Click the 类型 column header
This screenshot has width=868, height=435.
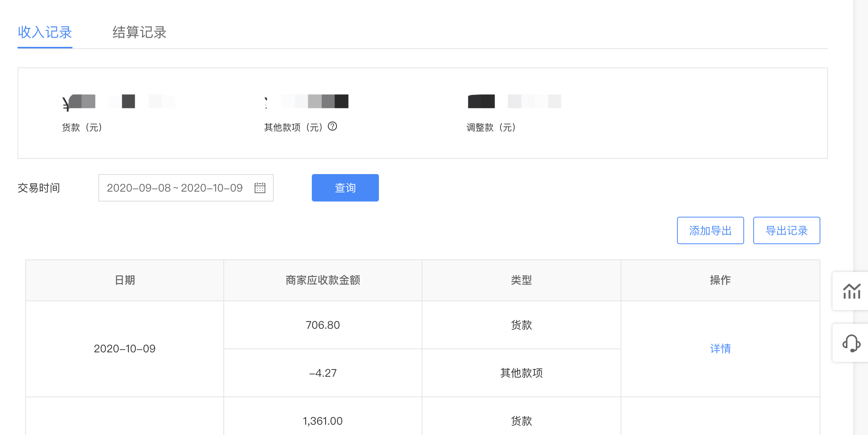click(x=521, y=280)
